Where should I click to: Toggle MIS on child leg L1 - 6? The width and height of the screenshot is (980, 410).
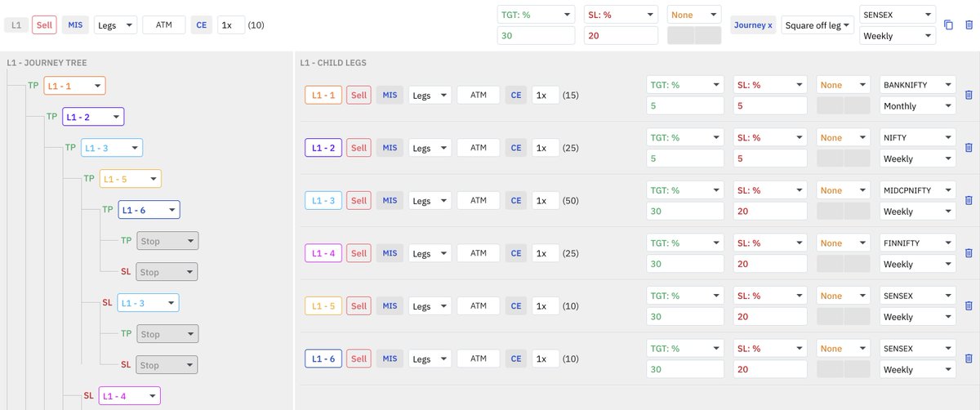pos(390,359)
